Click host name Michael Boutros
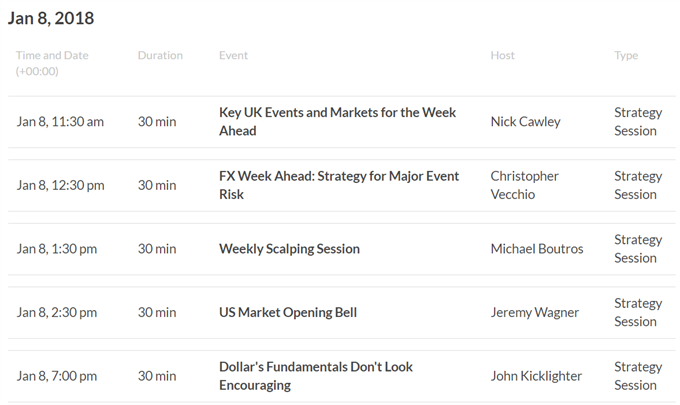Image resolution: width=680 pixels, height=405 pixels. click(537, 249)
